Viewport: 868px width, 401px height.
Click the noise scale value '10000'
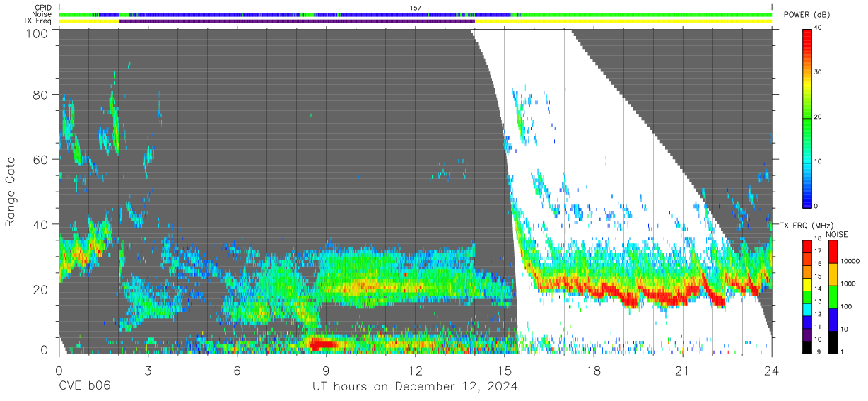(x=850, y=261)
